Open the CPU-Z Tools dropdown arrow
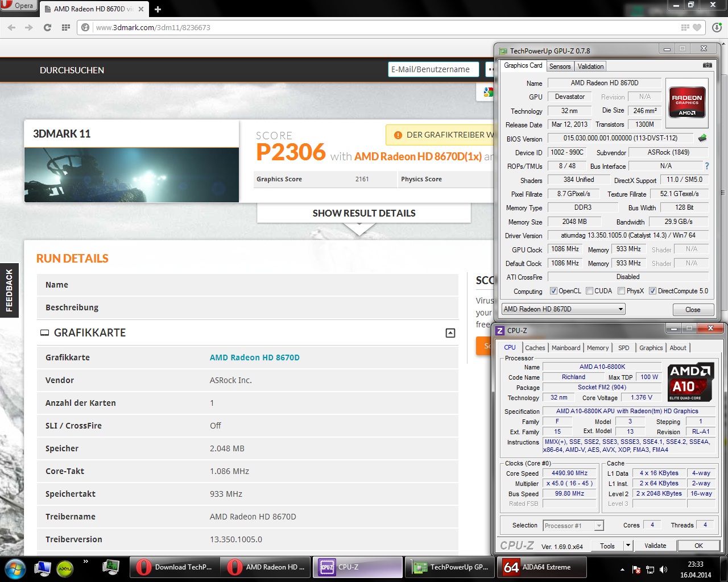 click(x=628, y=546)
